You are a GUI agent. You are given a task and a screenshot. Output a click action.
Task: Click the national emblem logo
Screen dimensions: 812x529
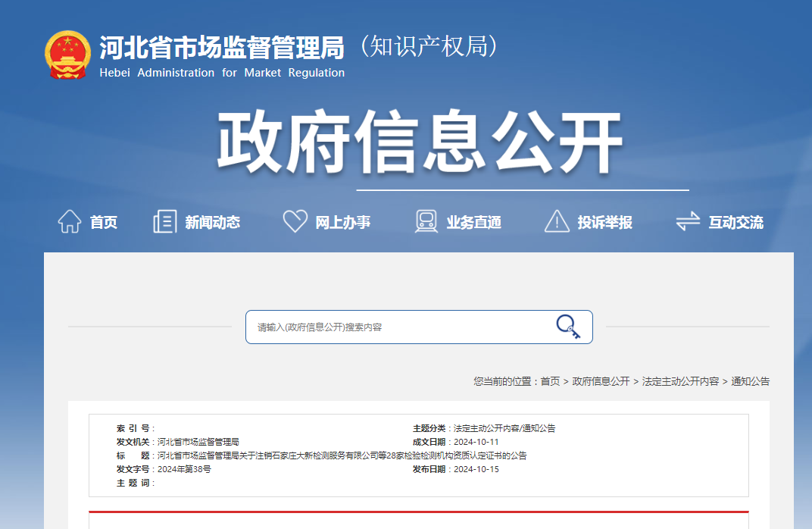tap(68, 55)
